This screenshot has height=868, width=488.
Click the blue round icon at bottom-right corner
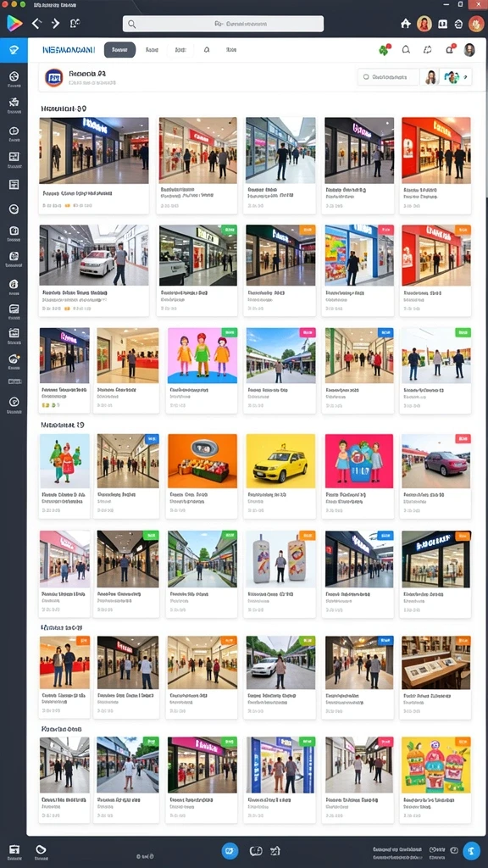(471, 850)
